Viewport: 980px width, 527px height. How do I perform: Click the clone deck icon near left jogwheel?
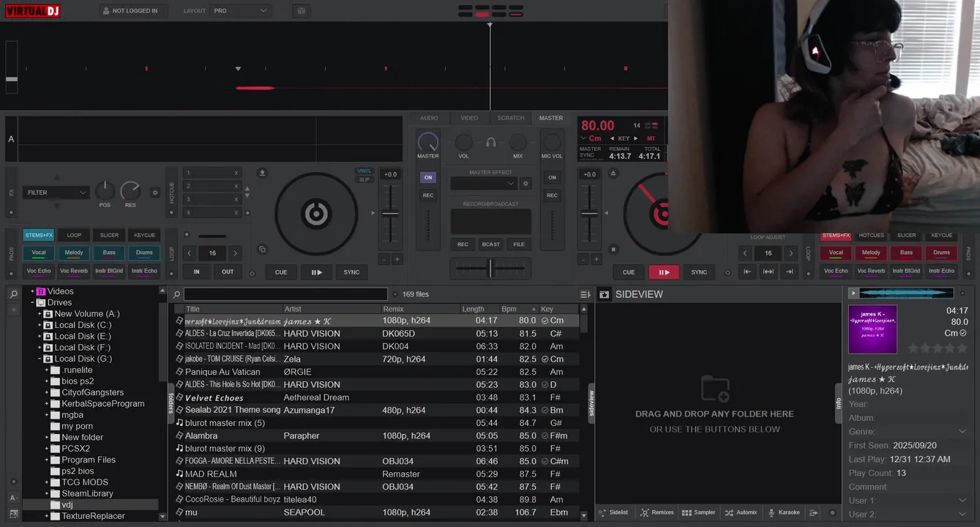point(262,250)
